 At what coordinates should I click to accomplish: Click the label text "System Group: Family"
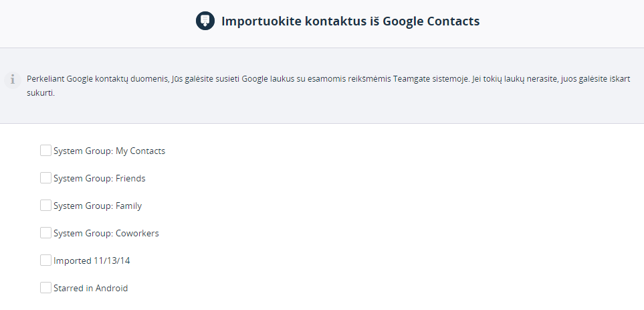98,206
